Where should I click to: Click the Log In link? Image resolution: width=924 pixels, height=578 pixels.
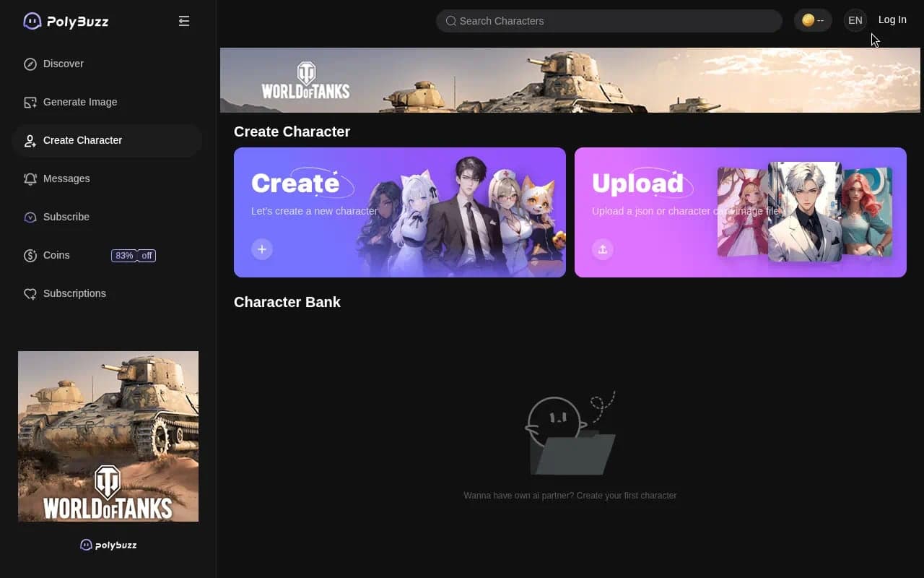tap(892, 20)
